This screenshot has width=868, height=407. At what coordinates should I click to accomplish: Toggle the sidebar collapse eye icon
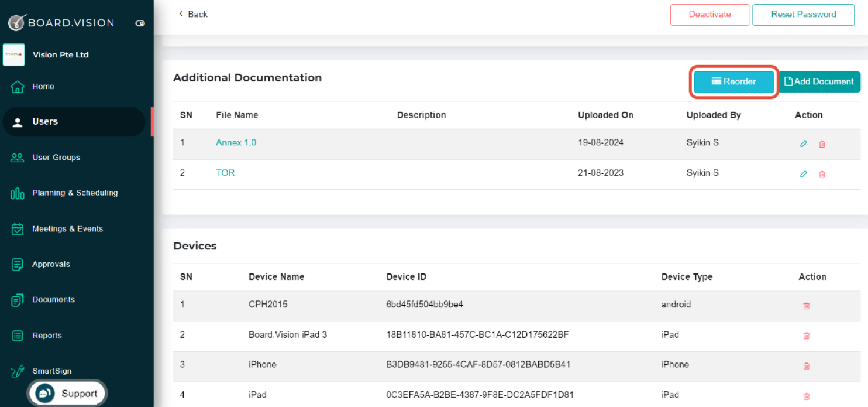pos(140,23)
